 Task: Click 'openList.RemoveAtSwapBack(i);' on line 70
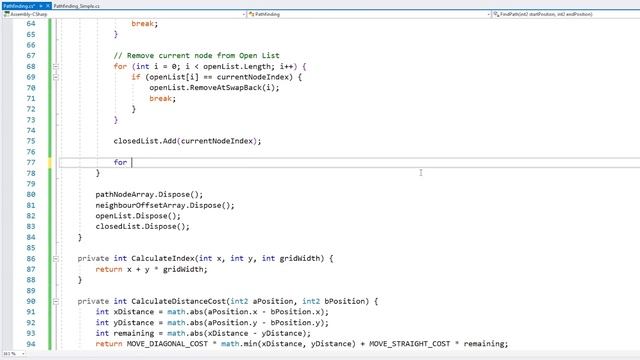point(214,88)
